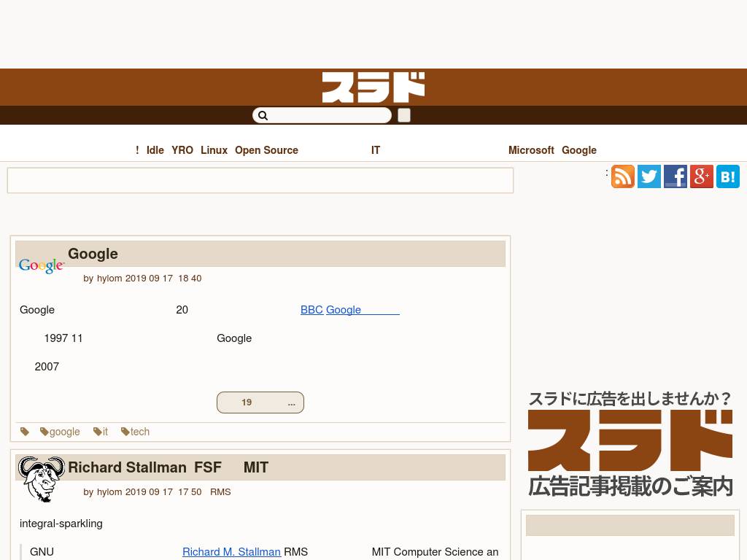
Task: Click the small button beside search box
Action: point(404,115)
